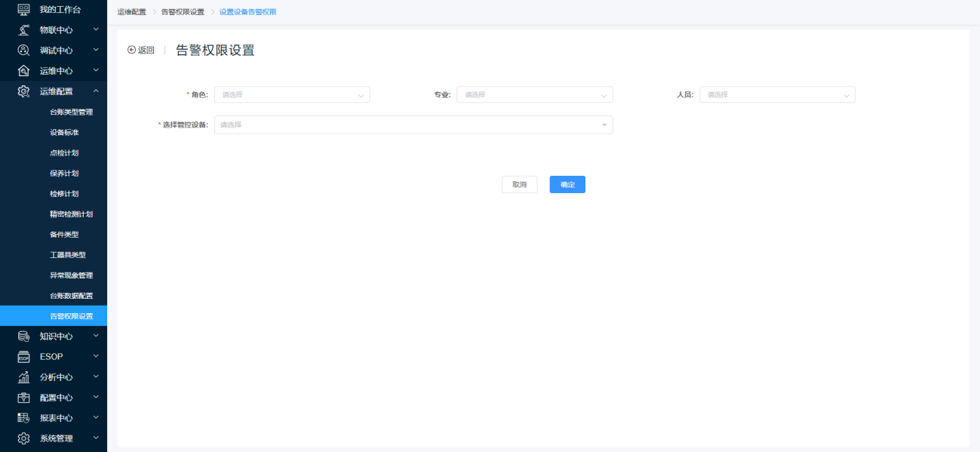Open the 选择管控设备 selector
The width and height of the screenshot is (980, 452).
coord(413,125)
